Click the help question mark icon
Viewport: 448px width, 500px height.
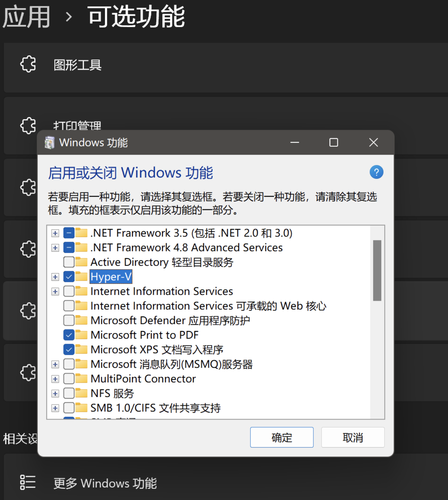click(x=376, y=172)
